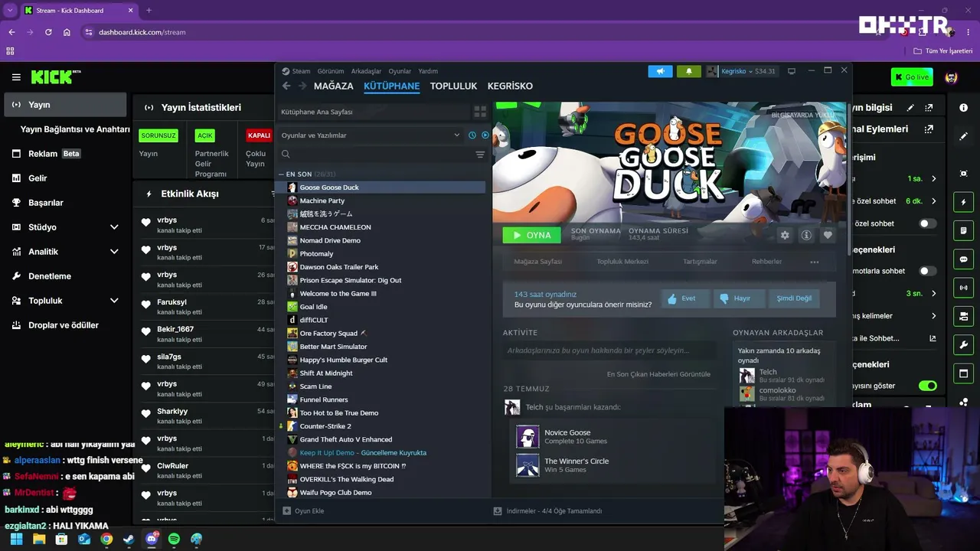Collapse the EN SON library category
This screenshot has width=980, height=551.
pyautogui.click(x=281, y=174)
